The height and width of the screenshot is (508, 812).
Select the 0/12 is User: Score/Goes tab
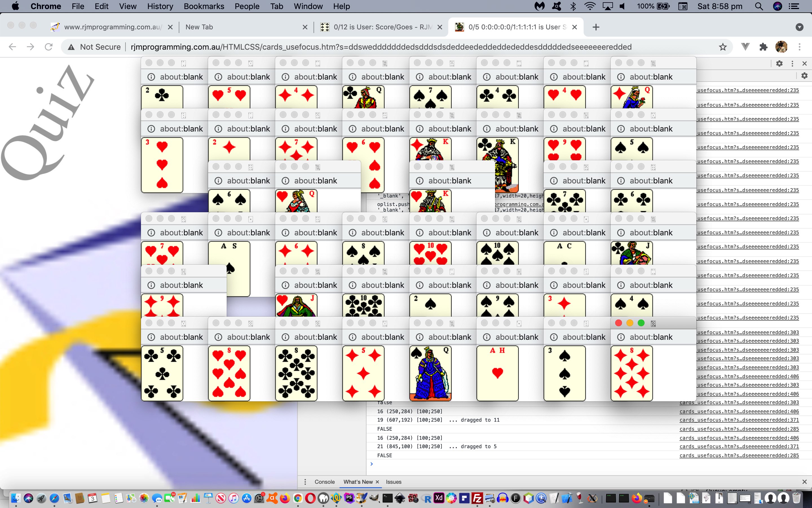coord(381,27)
